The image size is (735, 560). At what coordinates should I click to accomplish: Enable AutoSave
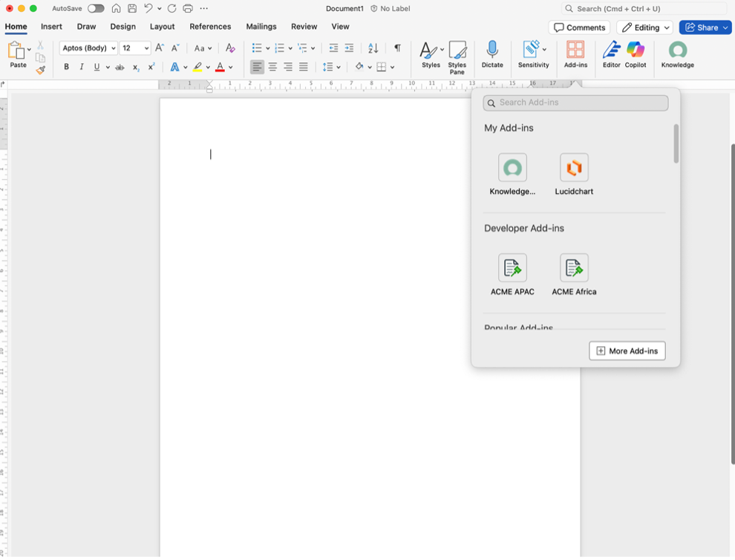coord(95,8)
